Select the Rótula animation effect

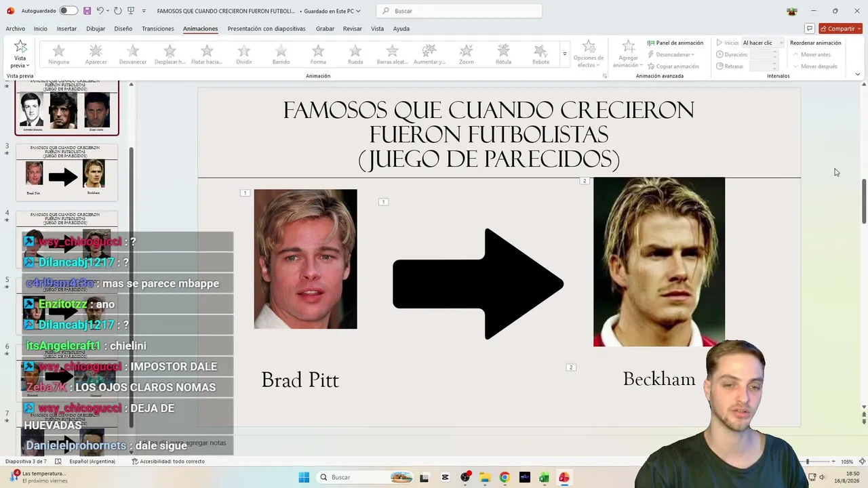point(503,54)
